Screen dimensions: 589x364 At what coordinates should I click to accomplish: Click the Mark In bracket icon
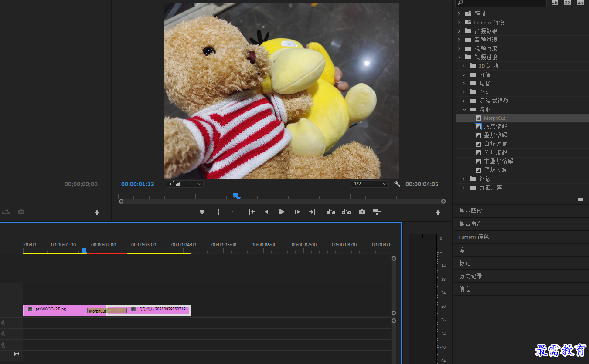[218, 212]
